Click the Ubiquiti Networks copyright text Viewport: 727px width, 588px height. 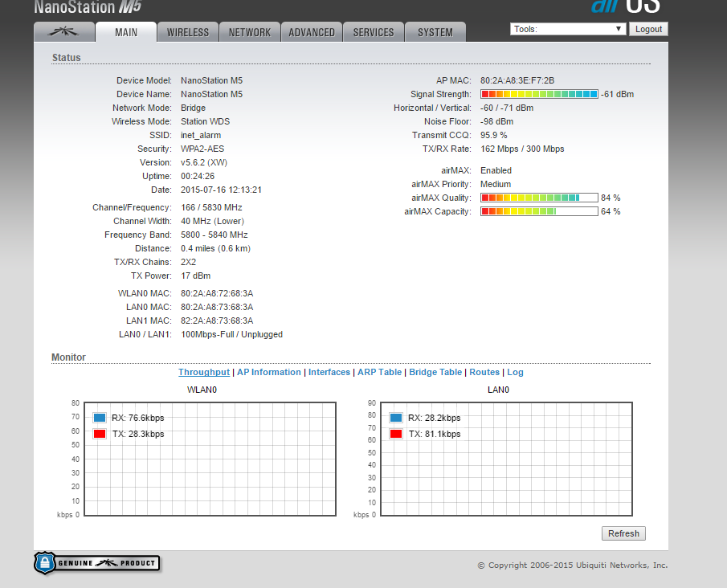tap(573, 565)
